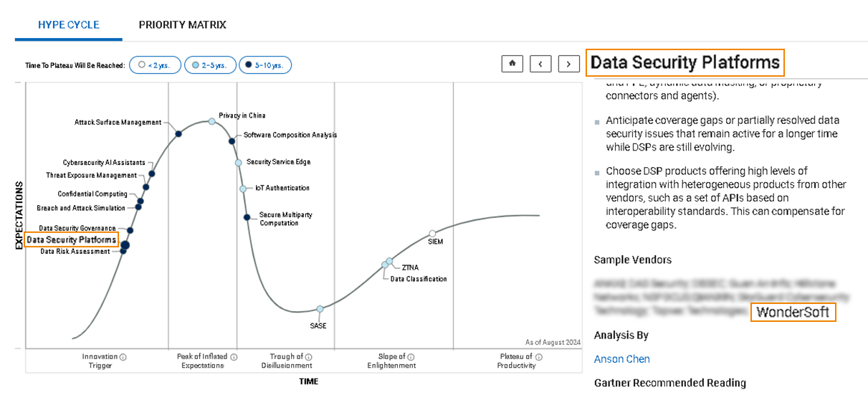The width and height of the screenshot is (868, 400).
Task: Select the Attack Surface Management data point
Action: pyautogui.click(x=178, y=133)
